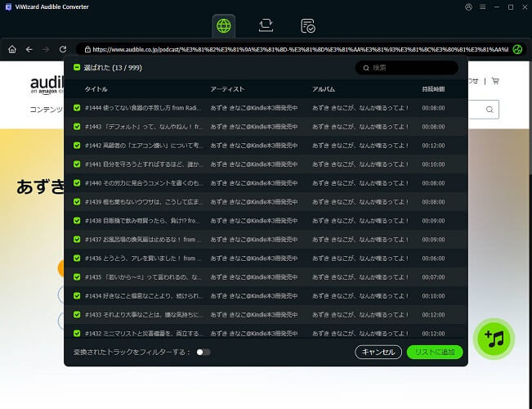
Task: Enable the converted tracks filter toggle
Action: [x=203, y=353]
